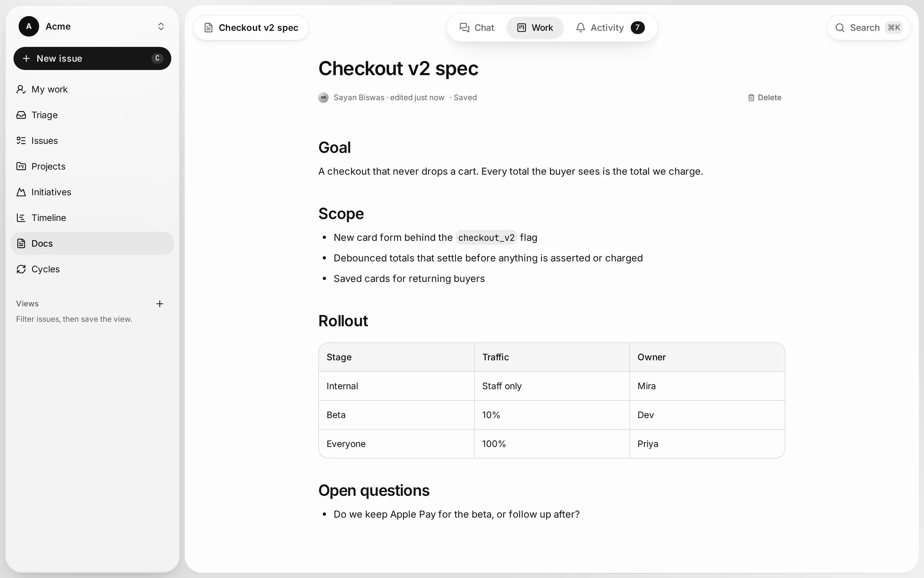
Task: Open My work in sidebar
Action: tap(92, 90)
